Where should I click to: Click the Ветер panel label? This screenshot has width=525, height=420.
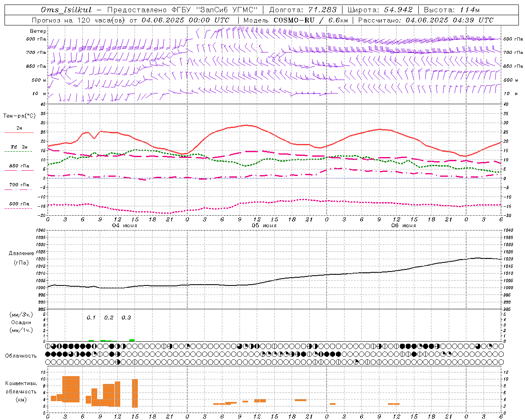tap(38, 31)
